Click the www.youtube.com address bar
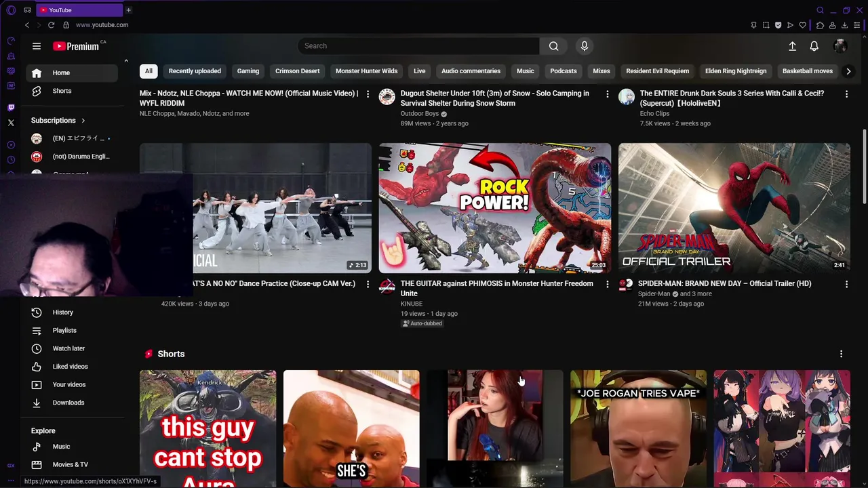The width and height of the screenshot is (868, 488). point(102,25)
